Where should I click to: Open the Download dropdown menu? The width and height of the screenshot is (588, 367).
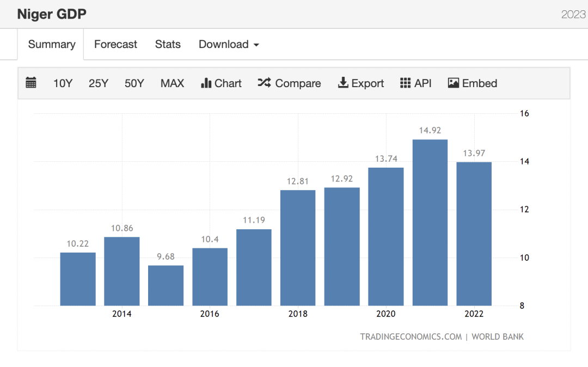click(x=229, y=45)
